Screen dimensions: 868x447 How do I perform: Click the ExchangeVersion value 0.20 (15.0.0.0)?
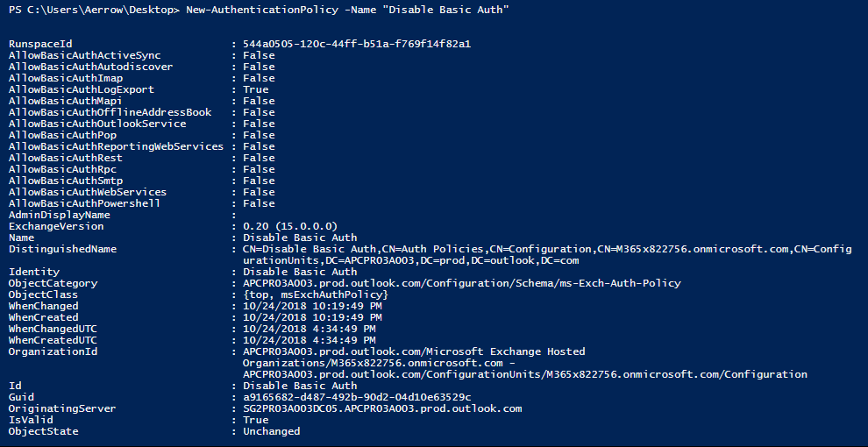pos(290,226)
